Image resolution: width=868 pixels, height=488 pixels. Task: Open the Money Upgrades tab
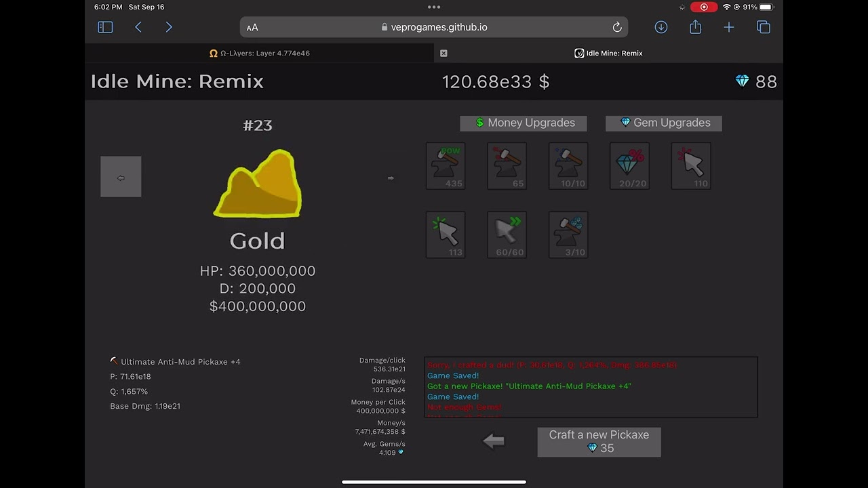tap(524, 123)
